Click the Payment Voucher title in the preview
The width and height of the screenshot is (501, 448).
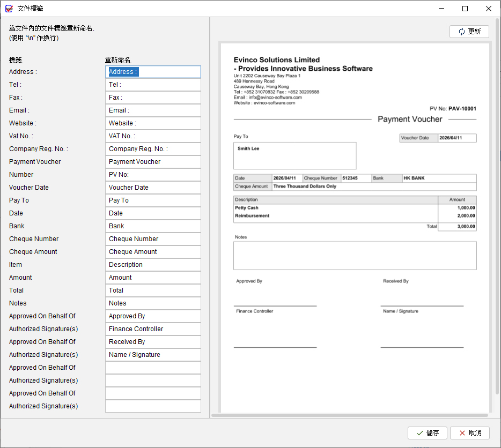click(x=410, y=119)
